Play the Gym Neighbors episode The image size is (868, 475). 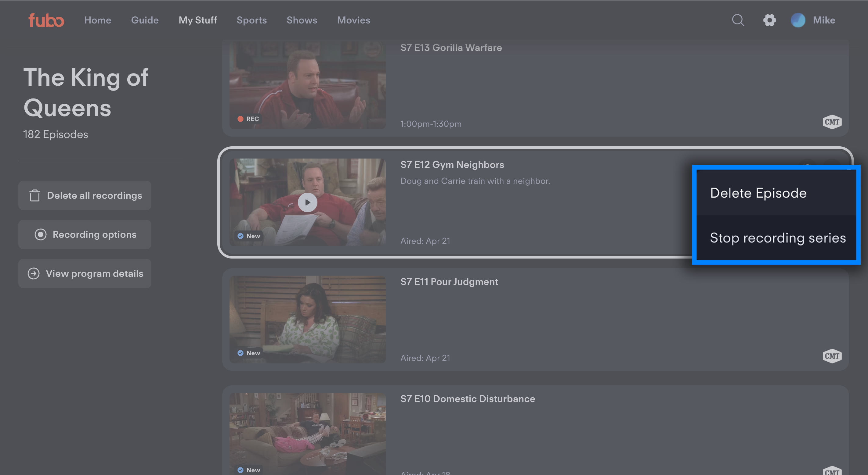307,202
